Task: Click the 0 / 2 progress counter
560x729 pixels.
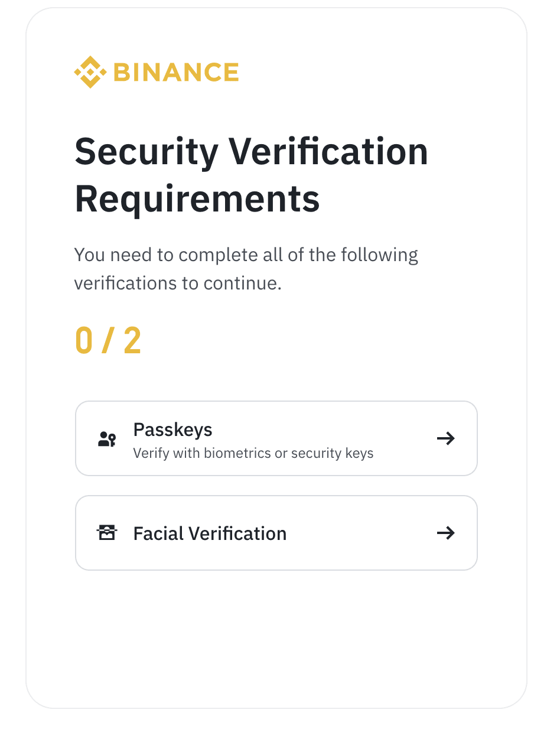Action: pyautogui.click(x=108, y=341)
